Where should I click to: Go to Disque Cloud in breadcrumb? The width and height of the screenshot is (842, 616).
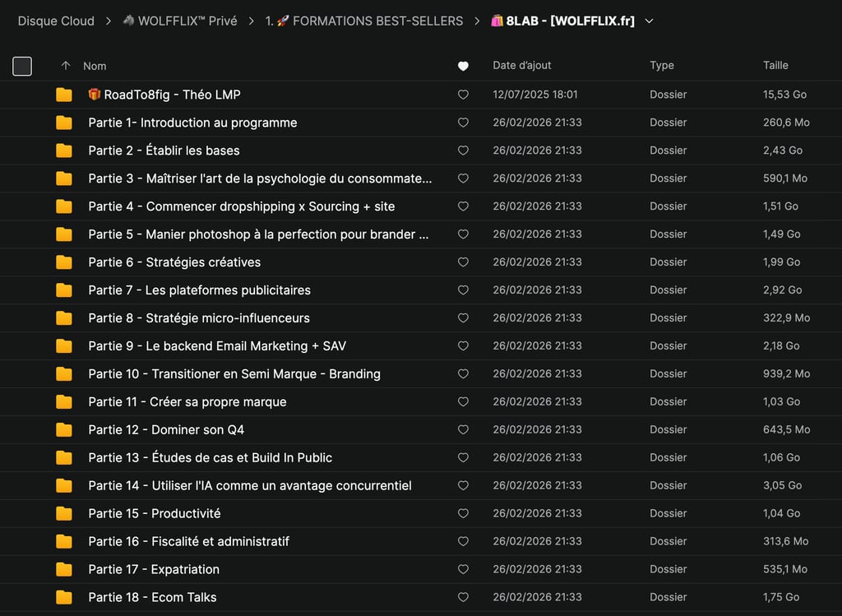coord(56,21)
